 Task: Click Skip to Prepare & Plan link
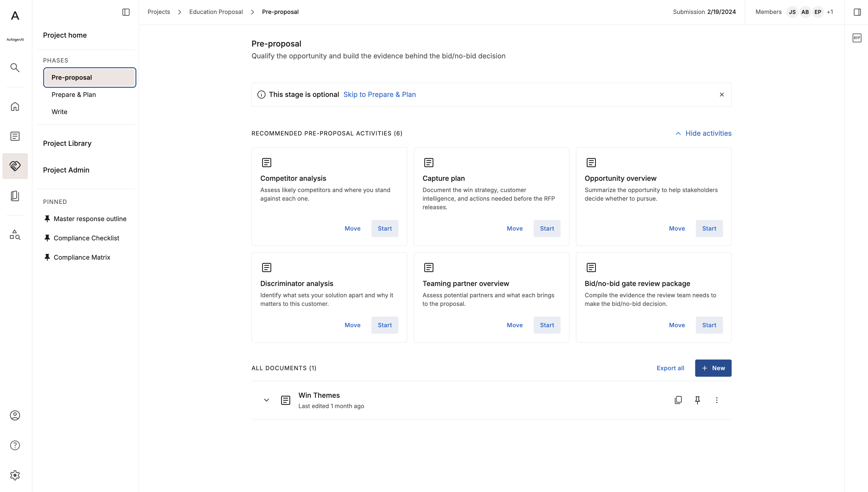[379, 95]
